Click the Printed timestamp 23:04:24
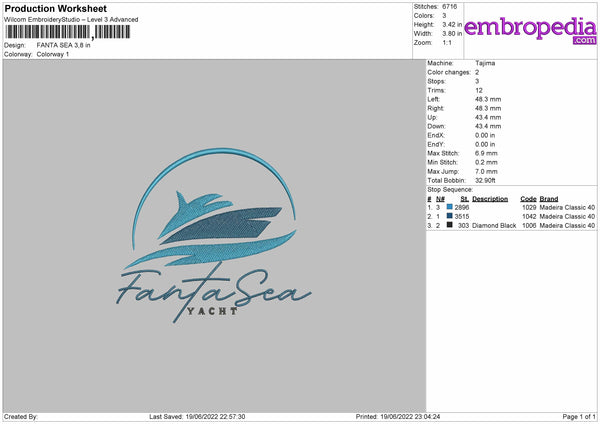Viewport: 600px width, 424px height. click(427, 417)
